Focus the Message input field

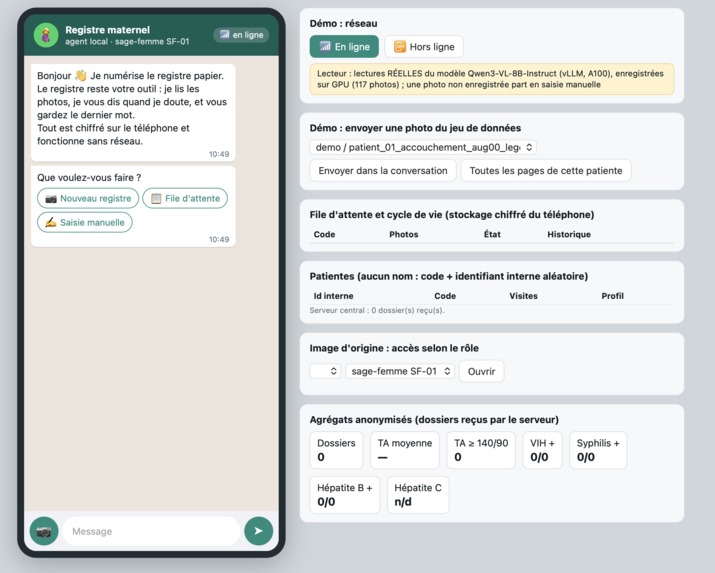(x=151, y=531)
